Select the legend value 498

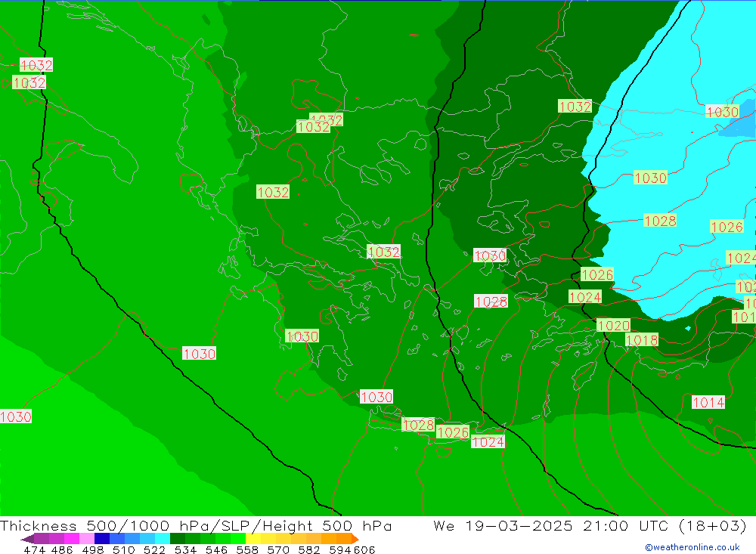(x=92, y=549)
